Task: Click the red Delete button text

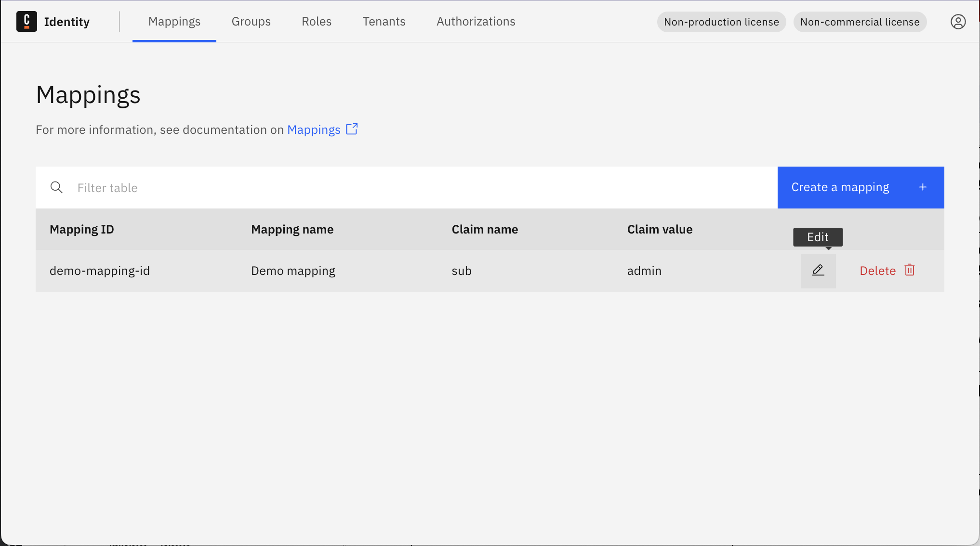Action: point(877,271)
